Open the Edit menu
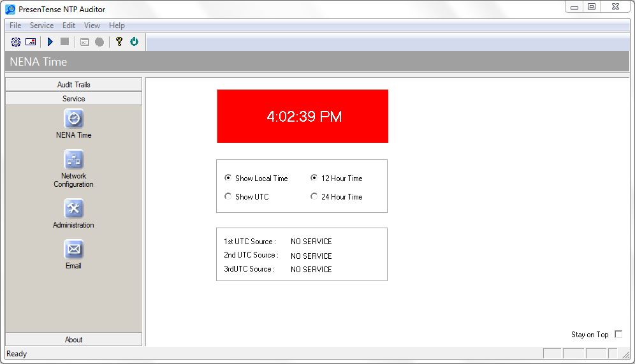The image size is (635, 364). pos(69,25)
